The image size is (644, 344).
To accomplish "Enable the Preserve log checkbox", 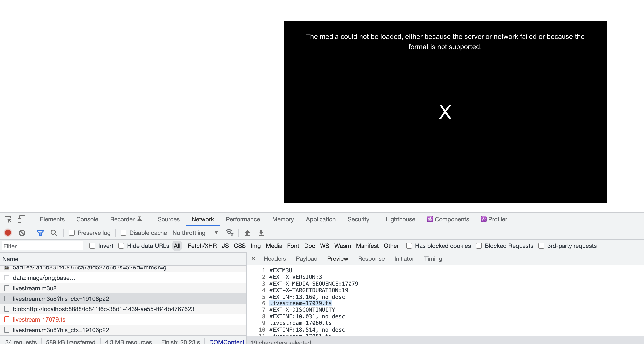I will 72,233.
